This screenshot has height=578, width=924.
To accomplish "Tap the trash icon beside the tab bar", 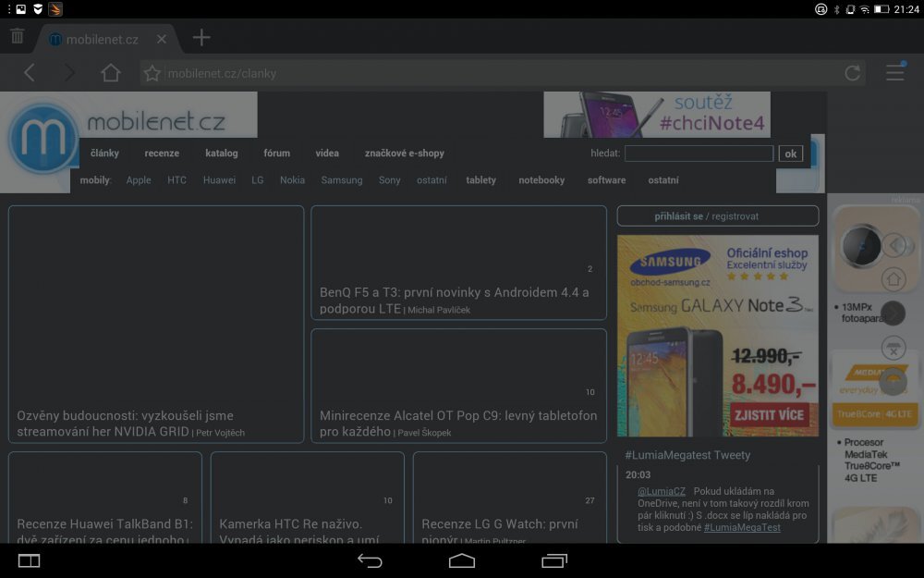I will point(17,36).
